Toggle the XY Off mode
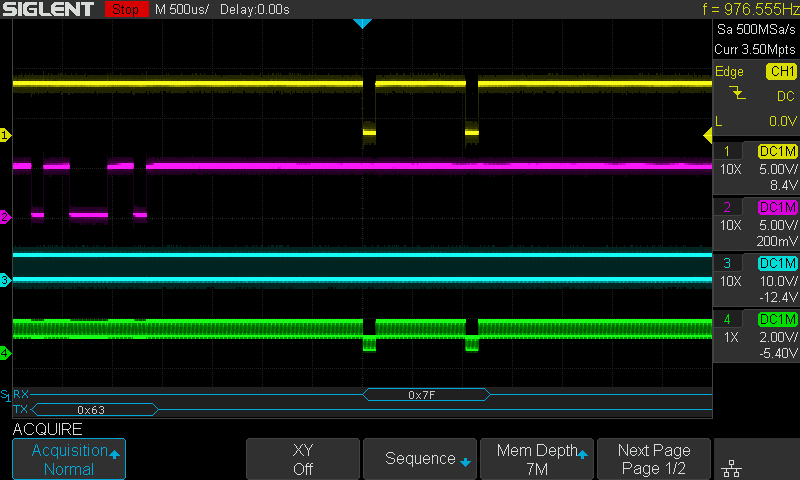Viewport: 800px width, 480px height. pyautogui.click(x=303, y=459)
